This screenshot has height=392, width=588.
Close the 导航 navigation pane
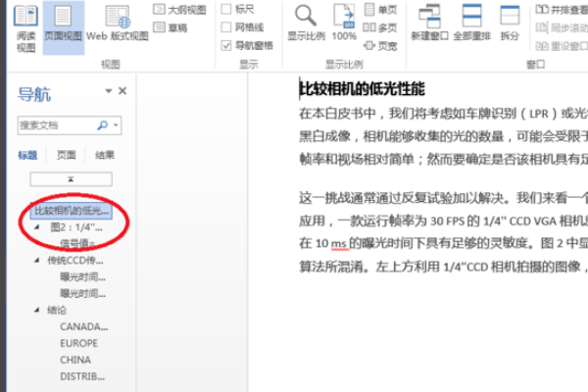[122, 91]
